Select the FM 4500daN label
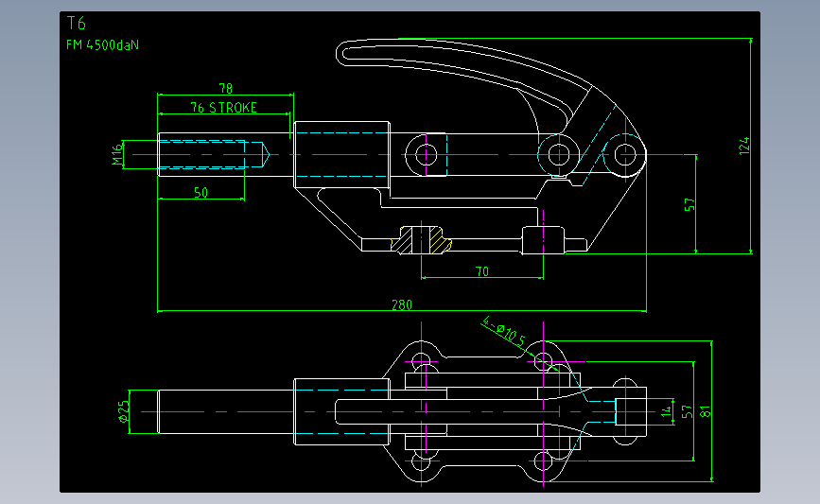 tap(102, 45)
